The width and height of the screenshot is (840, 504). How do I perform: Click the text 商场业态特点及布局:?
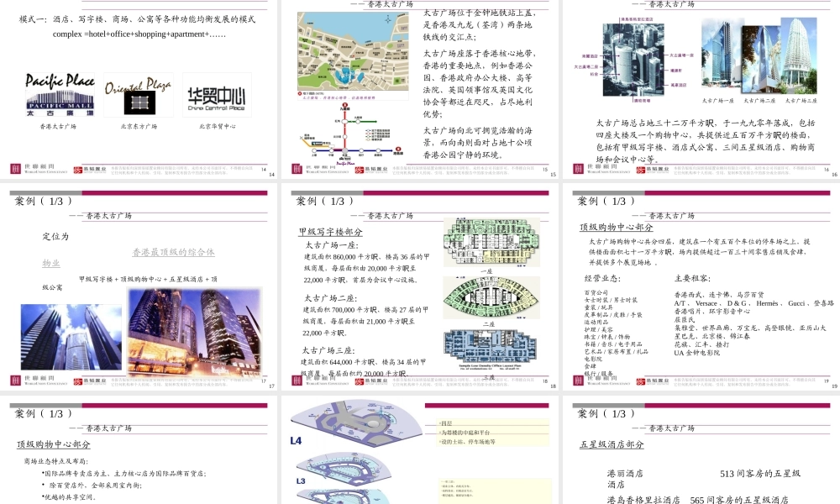55,461
